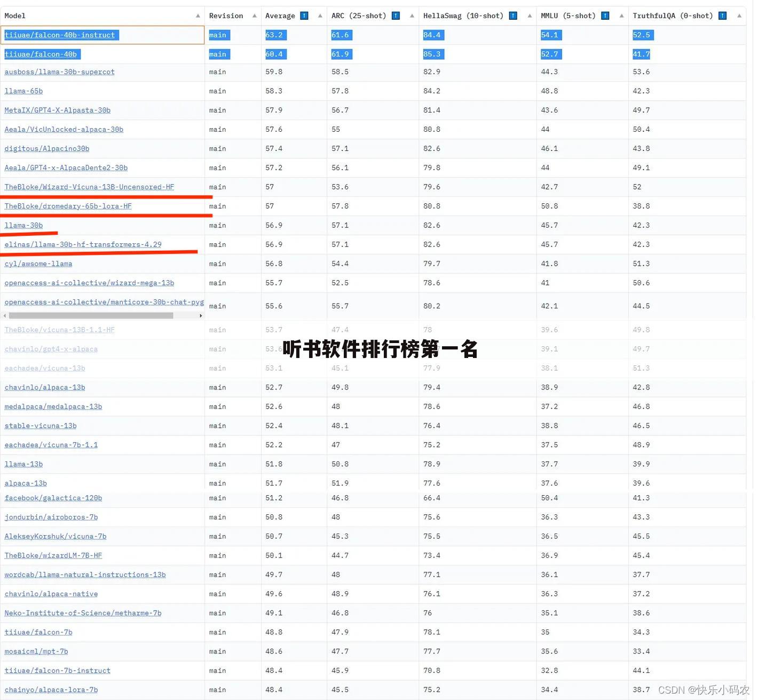Sort table by Model column triangle
The image size is (758, 700).
pos(198,16)
